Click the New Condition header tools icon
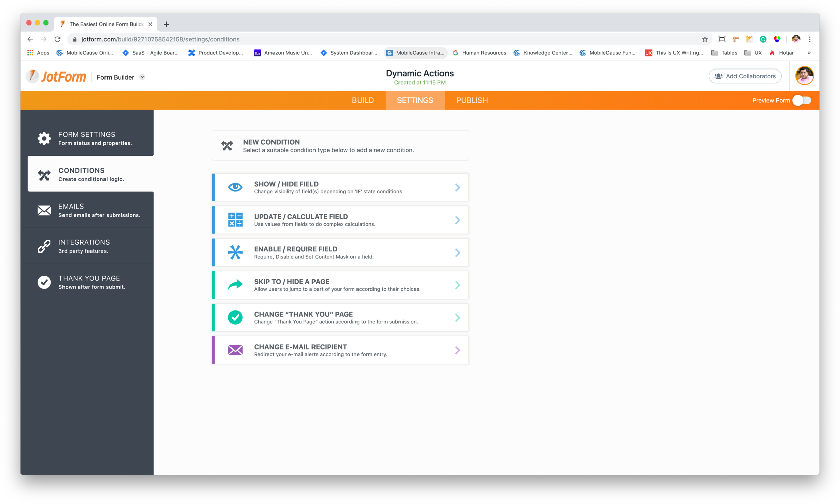Screen dimensions: 840x504 pos(227,146)
